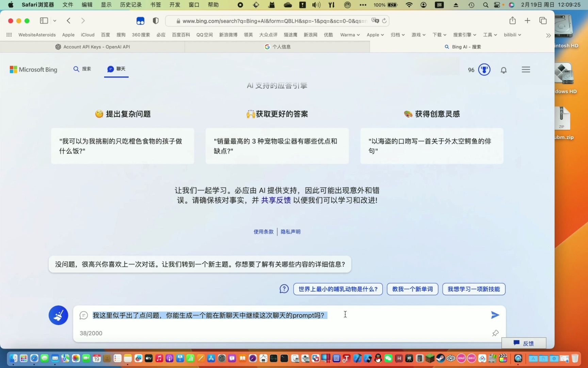Click the Microsoft Bing logo
The height and width of the screenshot is (368, 588).
(33, 70)
